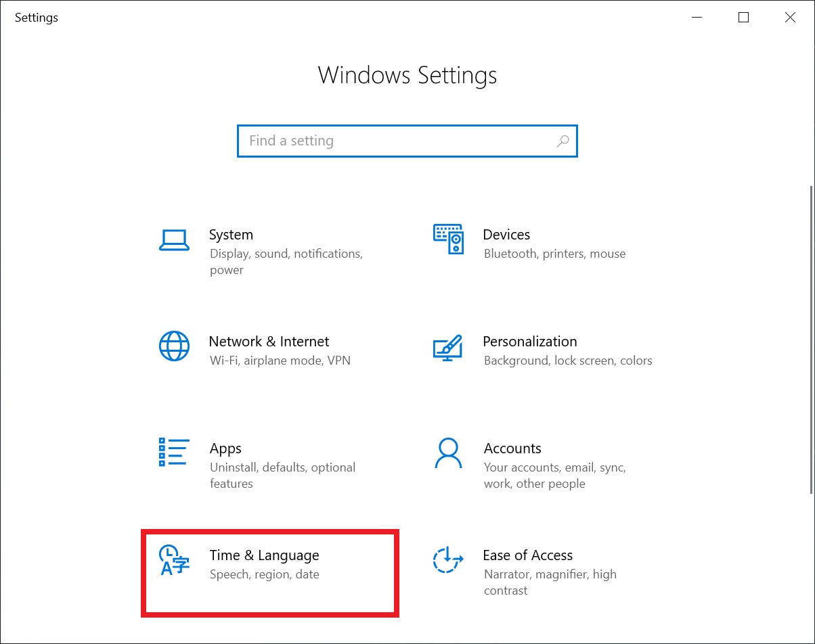Click the magnifier search icon

pyautogui.click(x=563, y=141)
